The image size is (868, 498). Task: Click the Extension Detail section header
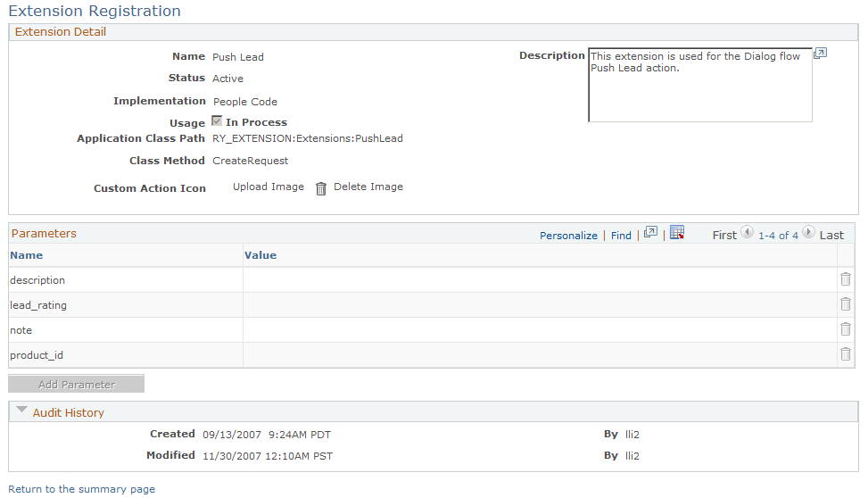pos(61,32)
